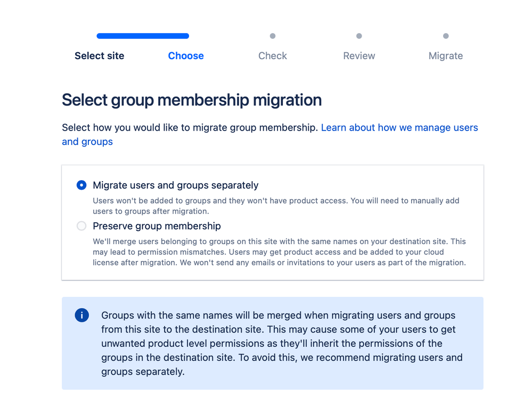Click the blue progress bar
The image size is (532, 413).
(x=143, y=36)
